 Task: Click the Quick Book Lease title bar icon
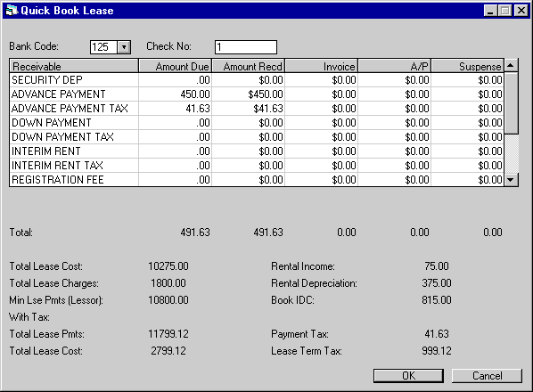tap(12, 11)
